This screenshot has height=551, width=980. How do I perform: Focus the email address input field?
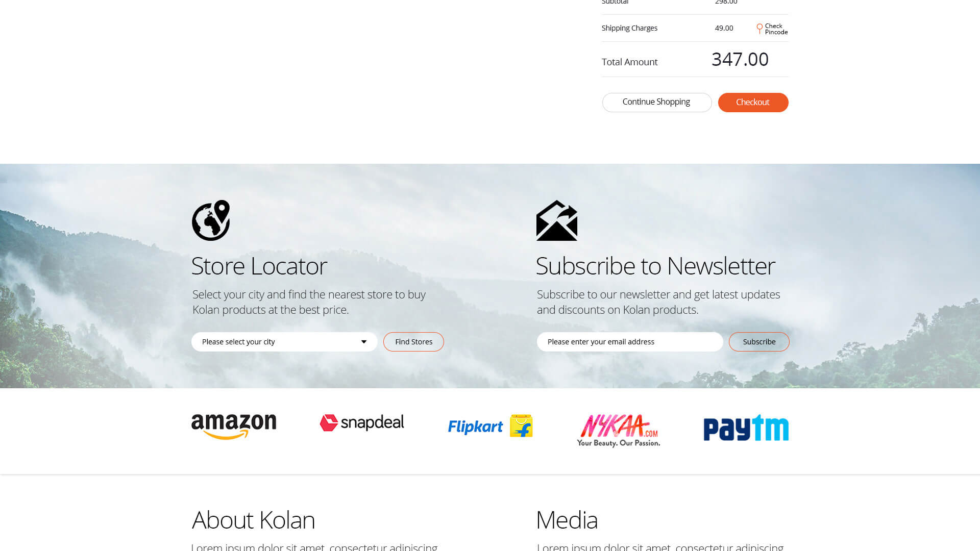coord(630,342)
